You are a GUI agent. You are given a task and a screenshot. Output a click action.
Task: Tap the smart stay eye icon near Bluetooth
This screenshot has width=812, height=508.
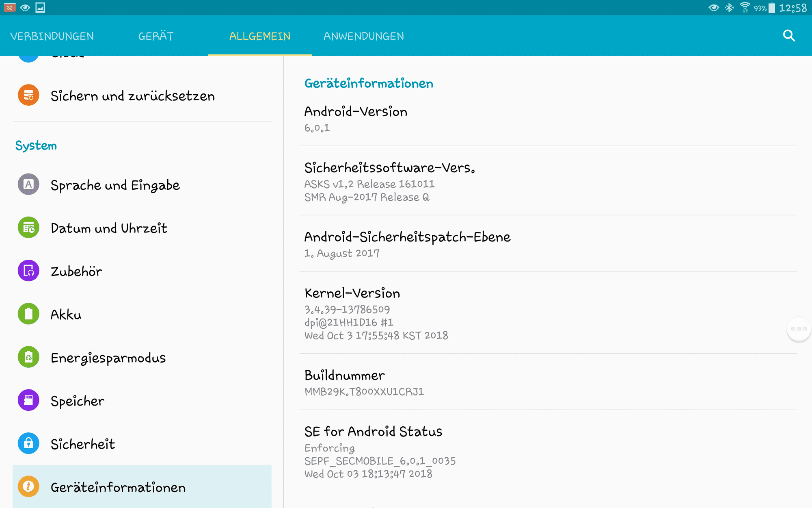[x=714, y=8]
